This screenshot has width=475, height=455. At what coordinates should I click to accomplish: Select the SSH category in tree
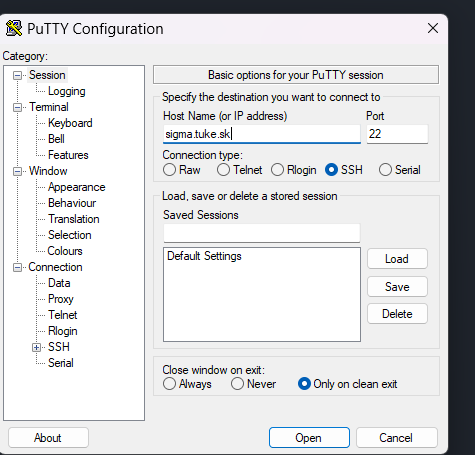click(59, 347)
